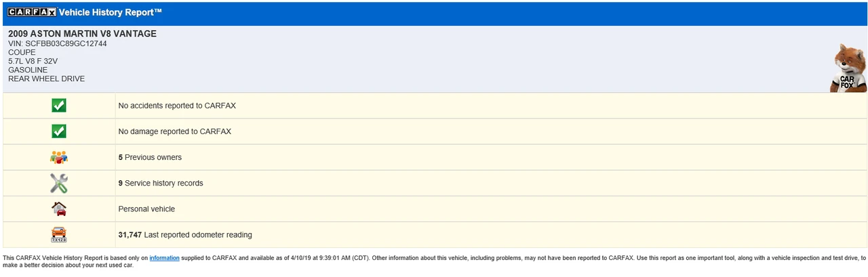The width and height of the screenshot is (868, 277).
Task: Click the 'COUPE' body style text
Action: [x=22, y=52]
